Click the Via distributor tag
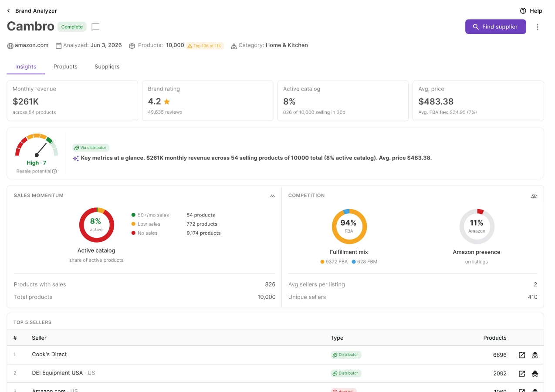 91,148
